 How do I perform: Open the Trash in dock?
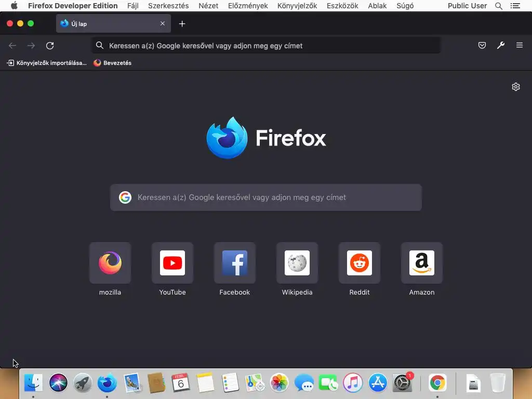[x=498, y=383]
